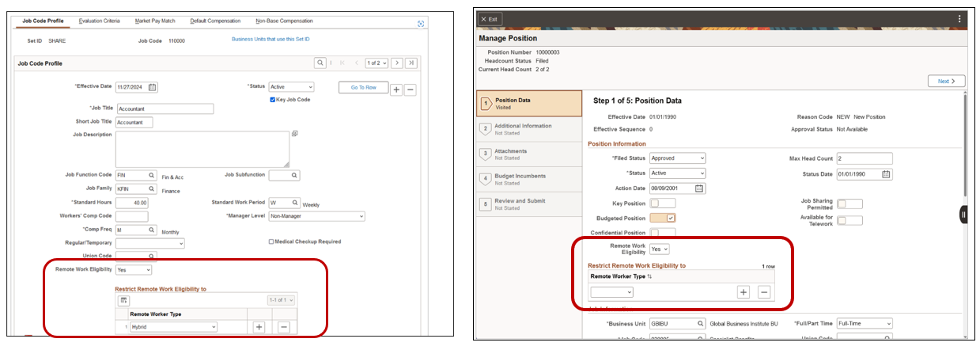
Task: Open the Action Date calendar in Manage Position
Action: coord(699,188)
